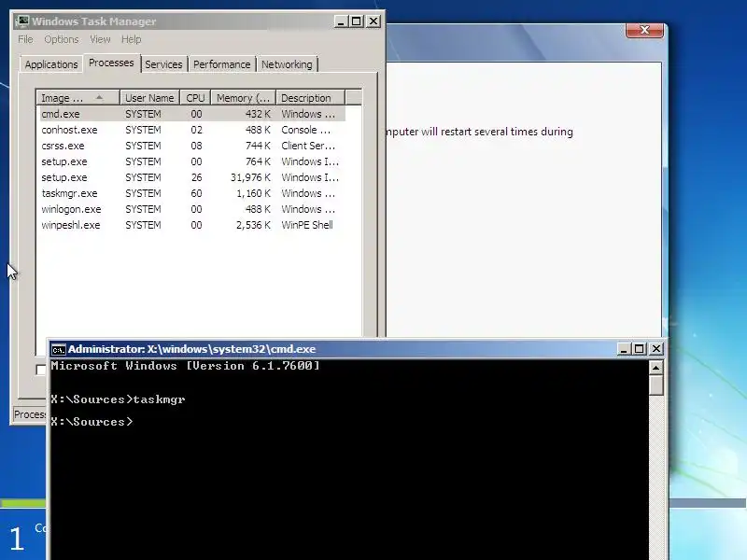The image size is (747, 560).
Task: Click the cmd window scroll up arrow
Action: (656, 368)
